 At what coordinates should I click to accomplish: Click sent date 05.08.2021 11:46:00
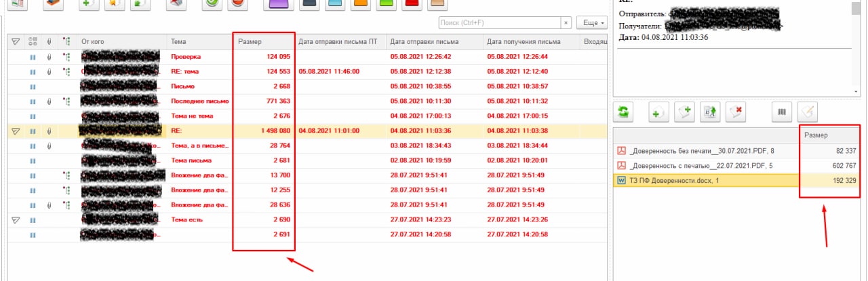point(329,72)
